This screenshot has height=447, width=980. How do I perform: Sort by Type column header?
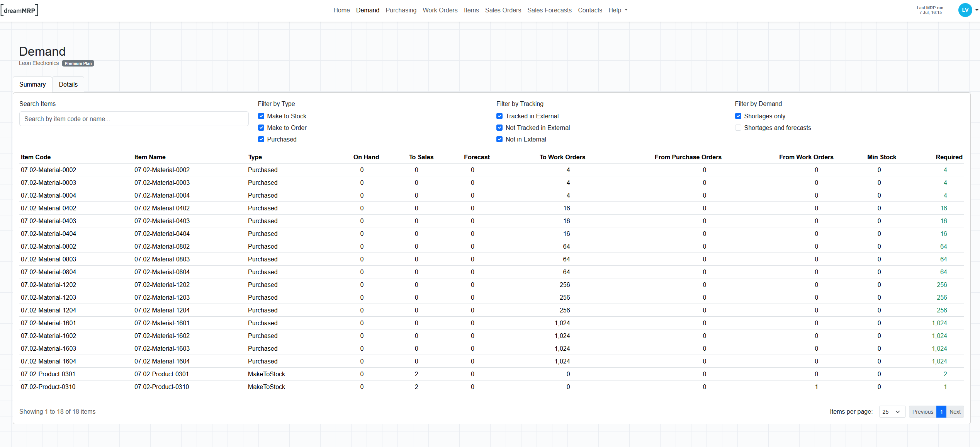pyautogui.click(x=255, y=157)
